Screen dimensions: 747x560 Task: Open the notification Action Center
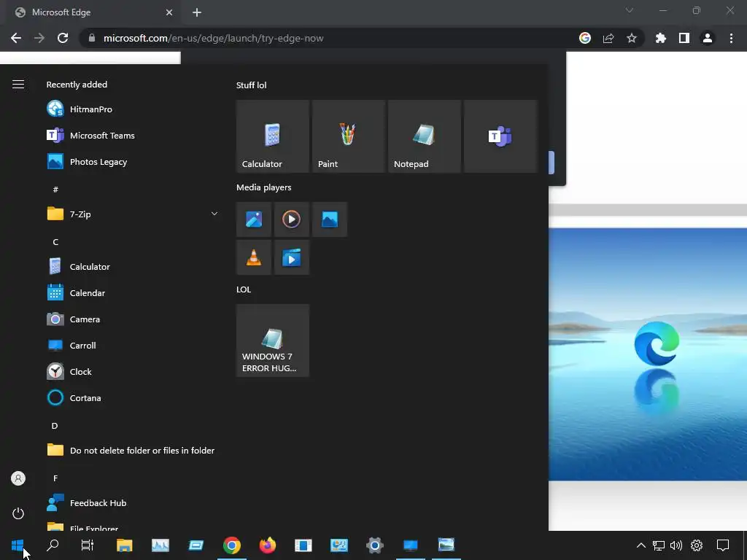coord(723,545)
